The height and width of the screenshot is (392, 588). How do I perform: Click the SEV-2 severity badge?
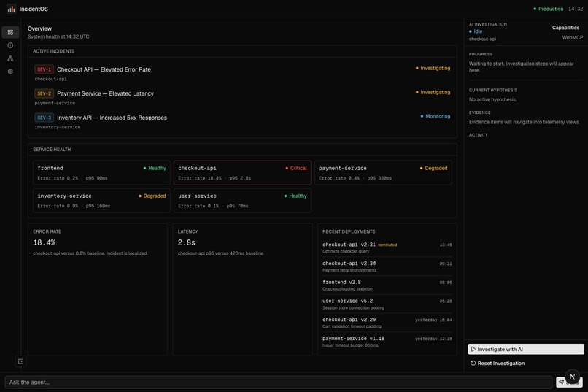pyautogui.click(x=44, y=93)
